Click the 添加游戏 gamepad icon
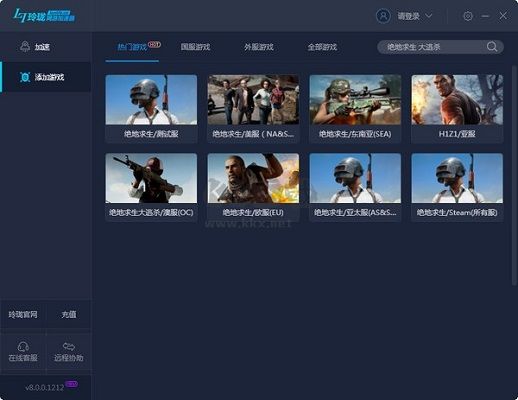Viewport: 518px width, 400px height. (25, 77)
